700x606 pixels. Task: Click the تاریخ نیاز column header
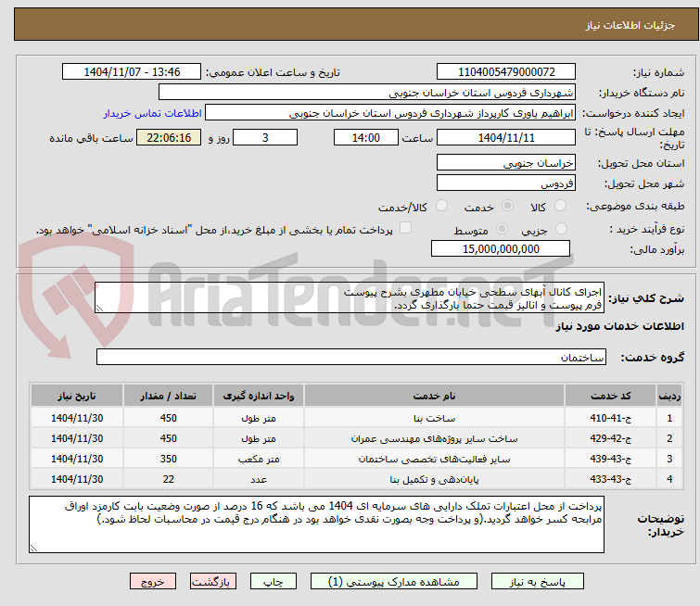(77, 396)
